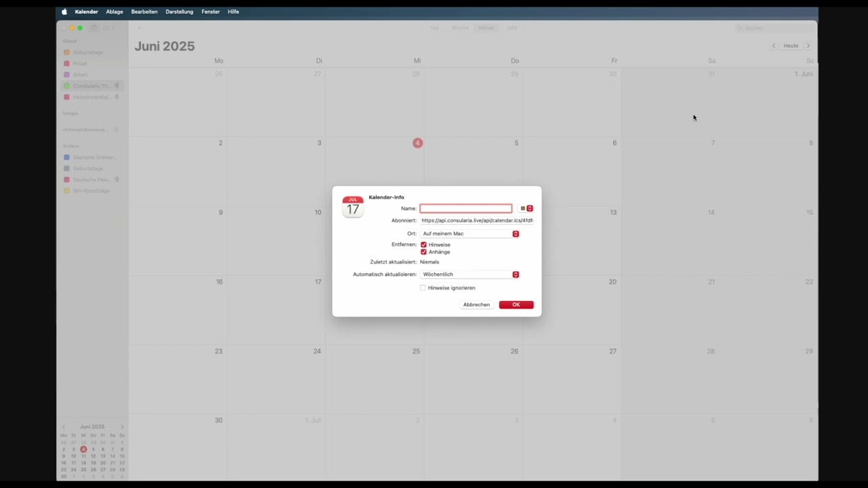Viewport: 868px width, 488px height.
Task: Open the Fenster menu
Action: pyautogui.click(x=211, y=12)
